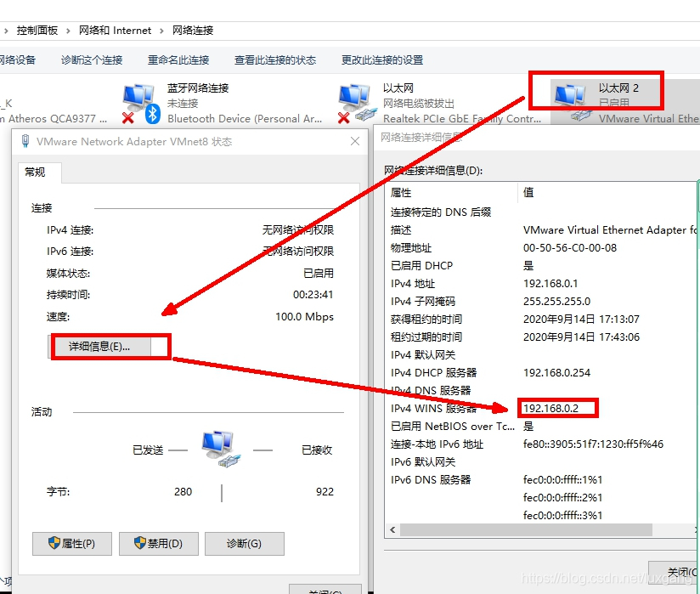The width and height of the screenshot is (700, 594).
Task: Select IPv6 DNS value fec0:0:0:ffff::2%1
Action: [x=562, y=498]
